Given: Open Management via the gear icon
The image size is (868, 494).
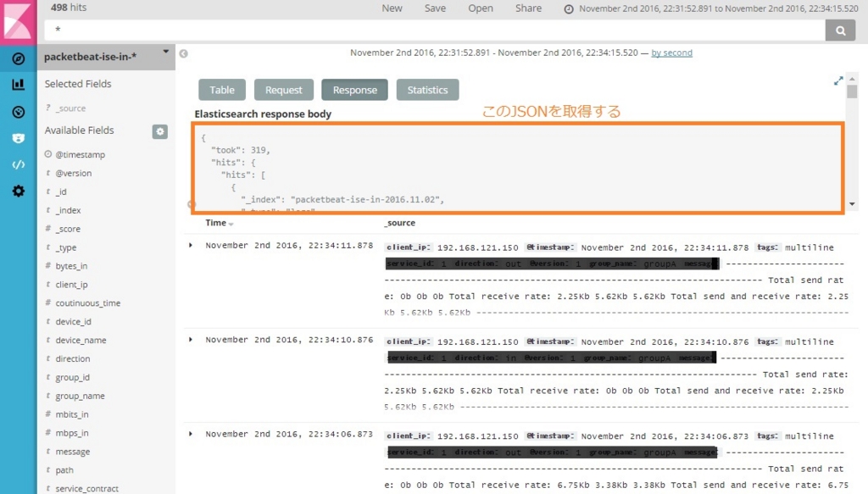Looking at the screenshot, I should [17, 191].
